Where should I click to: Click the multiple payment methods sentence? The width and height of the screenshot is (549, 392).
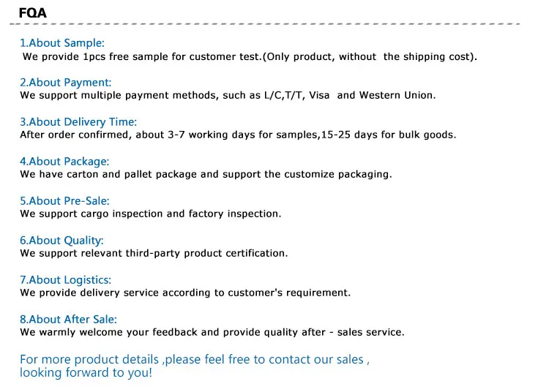[x=228, y=96]
